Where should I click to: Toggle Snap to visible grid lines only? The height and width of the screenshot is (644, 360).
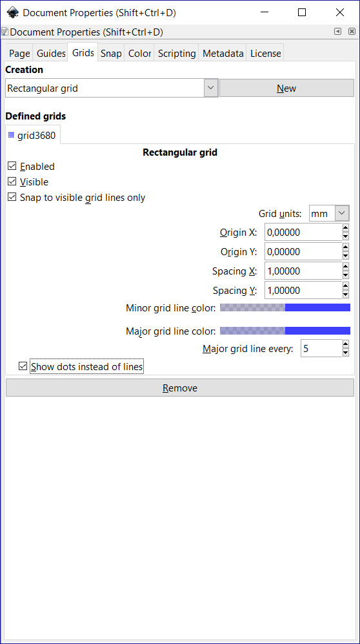tap(12, 197)
